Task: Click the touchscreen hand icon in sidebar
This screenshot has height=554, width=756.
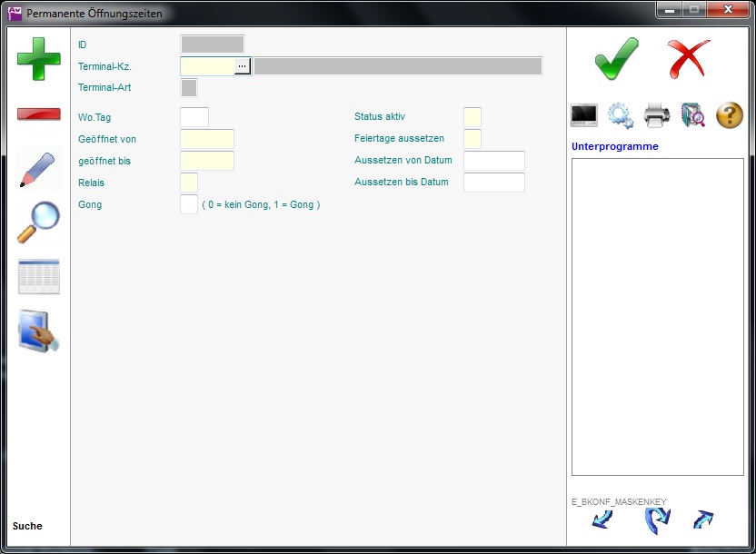Action: tap(39, 331)
